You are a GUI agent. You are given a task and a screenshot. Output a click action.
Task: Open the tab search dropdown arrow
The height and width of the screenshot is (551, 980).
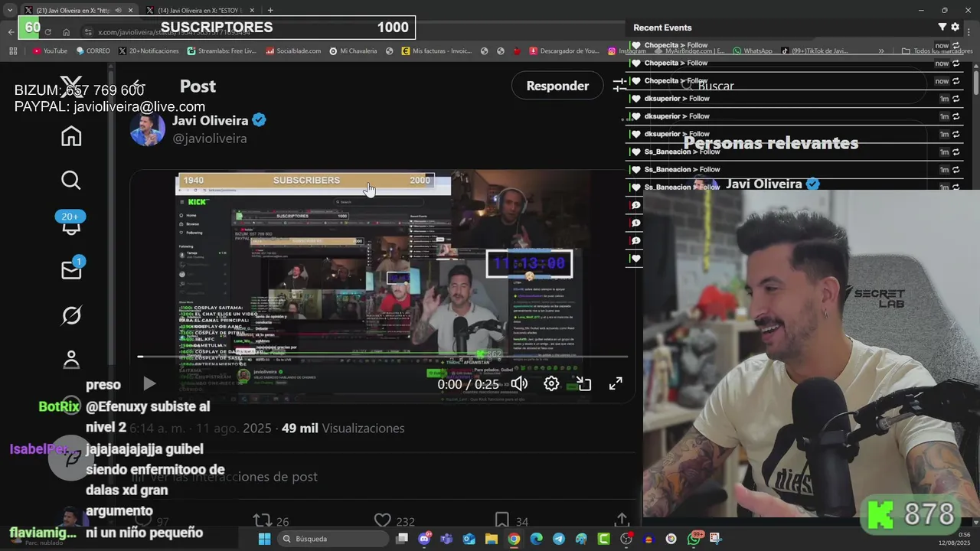click(10, 10)
